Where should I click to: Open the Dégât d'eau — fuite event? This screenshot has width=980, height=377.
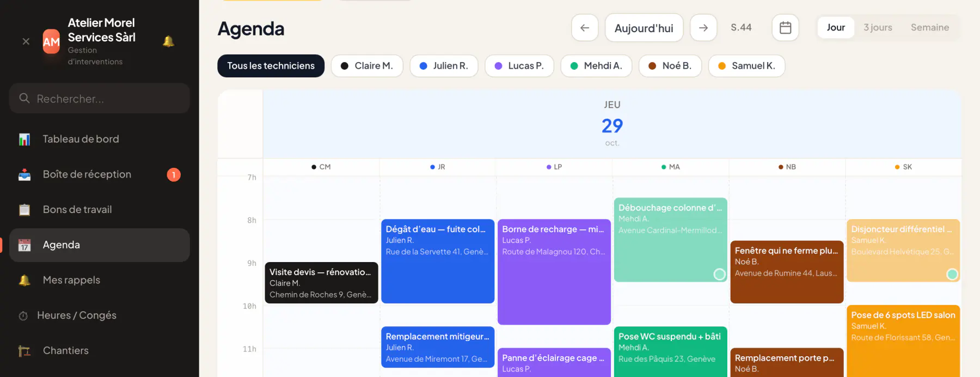[438, 261]
